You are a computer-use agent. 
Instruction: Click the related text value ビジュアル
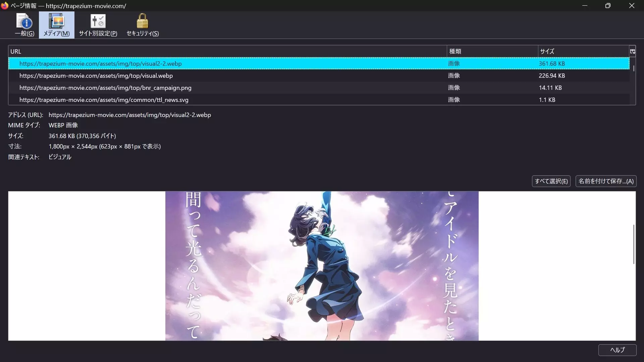tap(60, 157)
